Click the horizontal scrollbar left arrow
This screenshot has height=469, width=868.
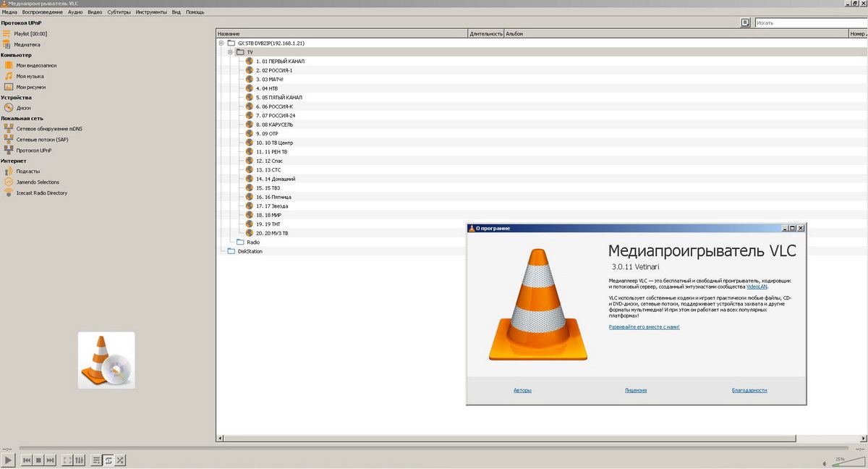click(x=221, y=437)
